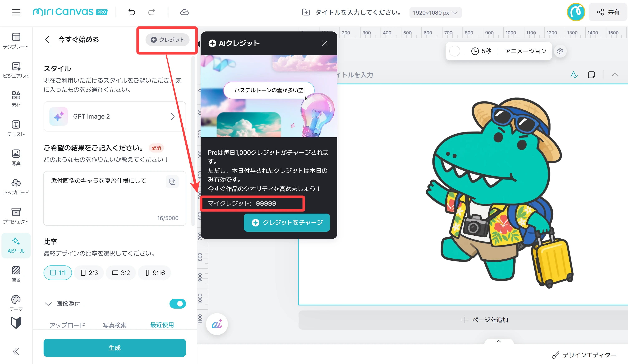Switch to the アップロード tab

(67, 325)
